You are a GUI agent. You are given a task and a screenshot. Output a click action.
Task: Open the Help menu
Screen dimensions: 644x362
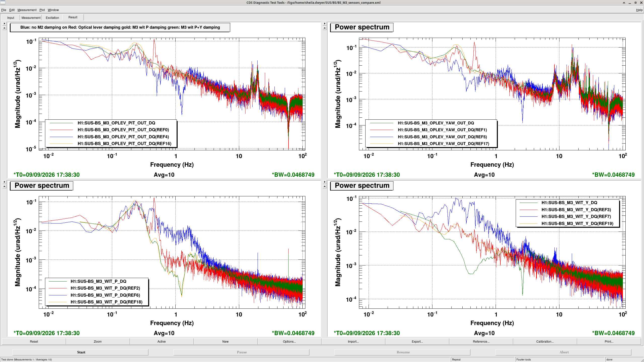pyautogui.click(x=639, y=10)
